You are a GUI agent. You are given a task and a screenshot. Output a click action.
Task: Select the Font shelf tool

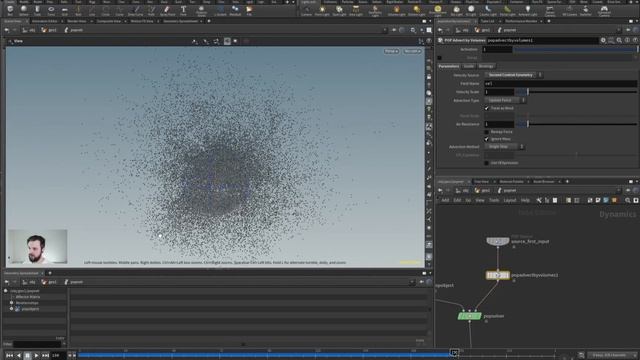click(183, 10)
